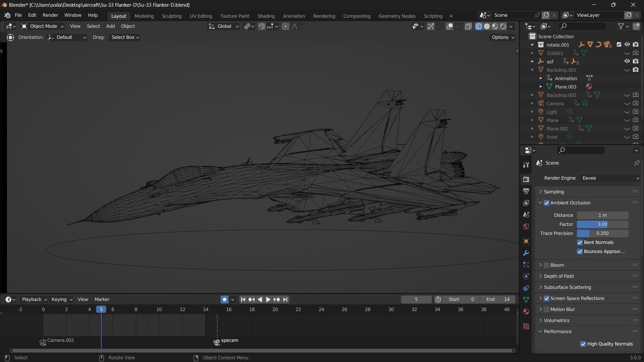Open the Texture properties tab
Viewport: 644px width, 362px height.
pyautogui.click(x=526, y=326)
